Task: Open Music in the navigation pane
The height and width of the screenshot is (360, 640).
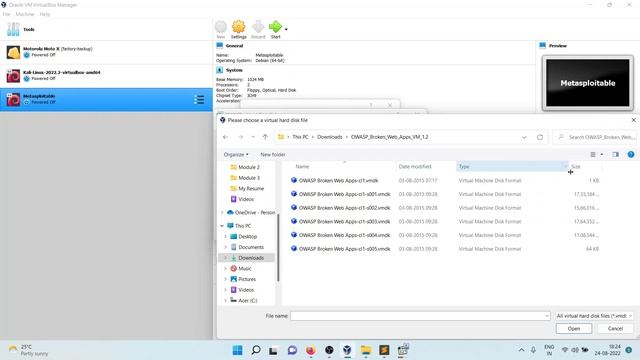Action: coord(244,269)
